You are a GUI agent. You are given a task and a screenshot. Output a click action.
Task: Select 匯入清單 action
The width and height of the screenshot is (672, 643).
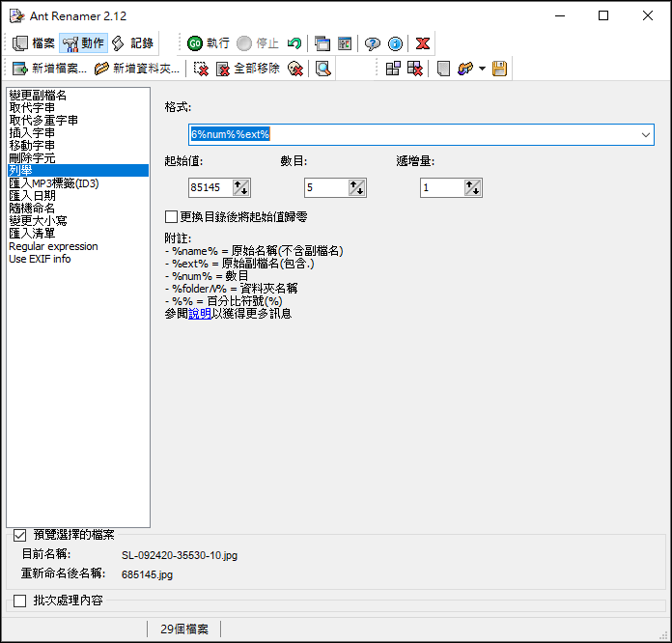point(78,234)
